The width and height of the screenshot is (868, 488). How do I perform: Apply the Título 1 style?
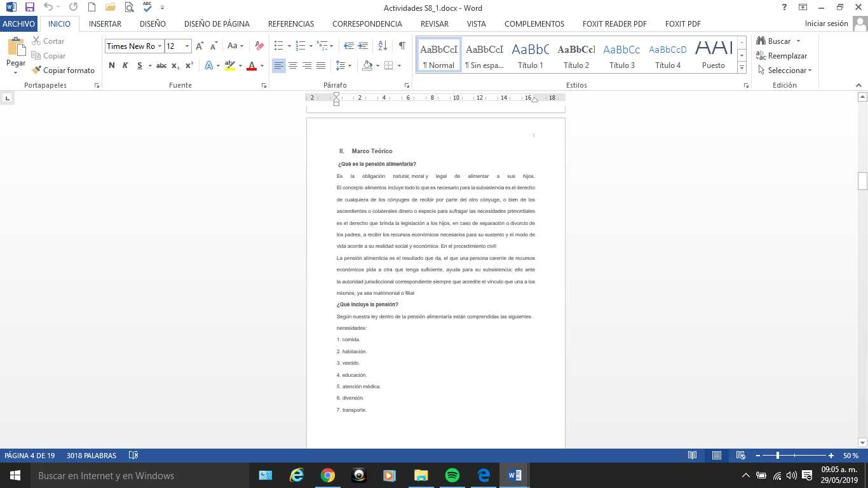531,55
